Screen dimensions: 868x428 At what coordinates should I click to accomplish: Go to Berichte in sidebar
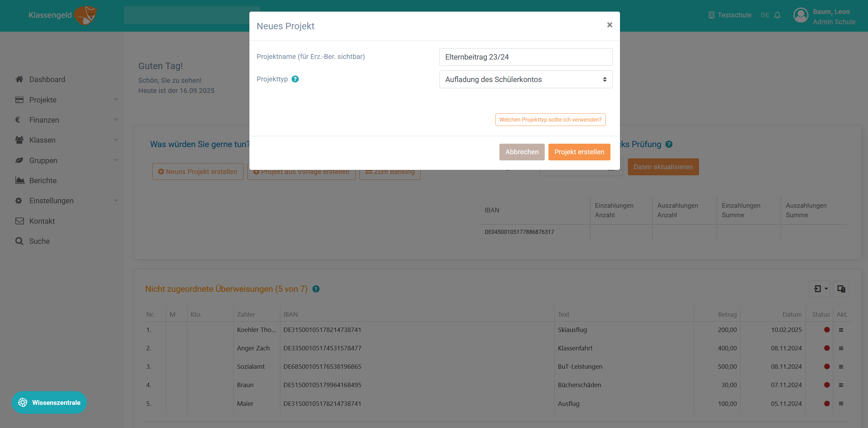tap(43, 180)
